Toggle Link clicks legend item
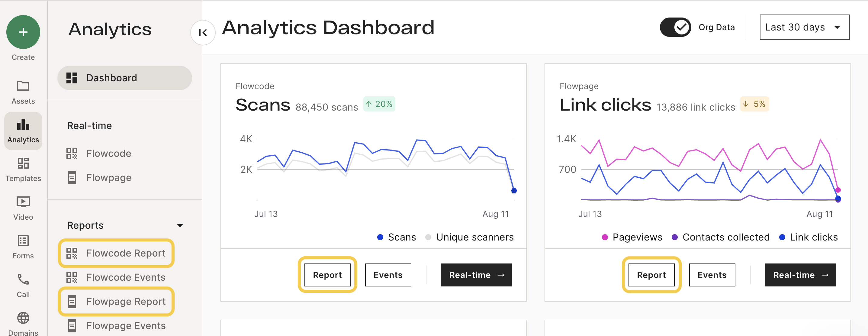868x336 pixels. [x=809, y=237]
